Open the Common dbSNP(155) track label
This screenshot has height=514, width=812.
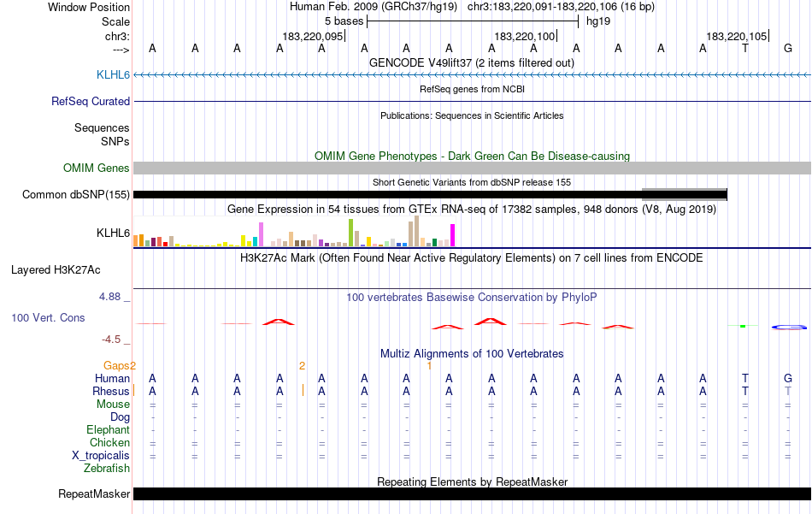pos(75,195)
